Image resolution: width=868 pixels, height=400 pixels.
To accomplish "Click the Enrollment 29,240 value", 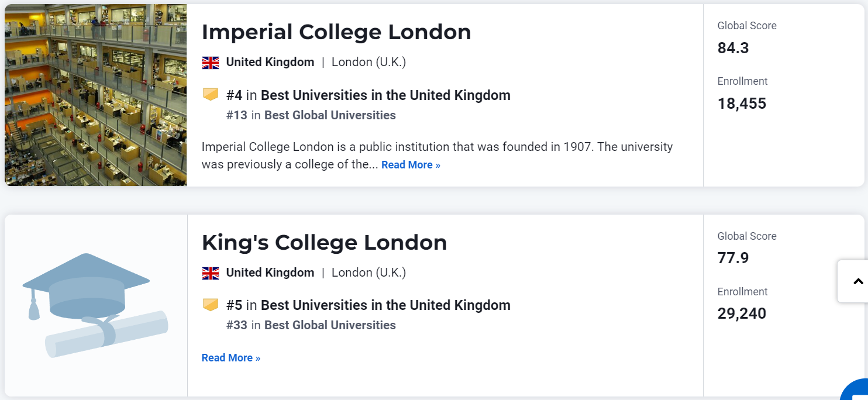I will point(742,313).
